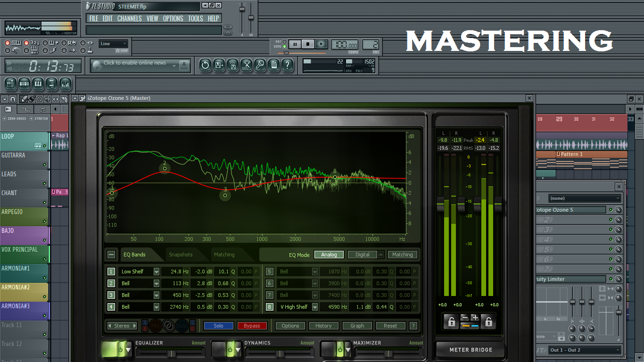
Task: Open the audio editor scissors icon
Action: click(246, 65)
